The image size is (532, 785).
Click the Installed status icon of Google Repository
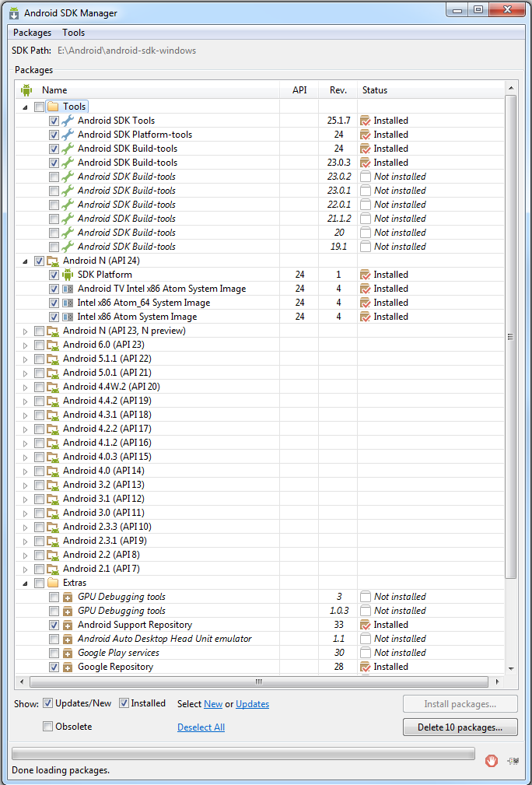tap(365, 667)
